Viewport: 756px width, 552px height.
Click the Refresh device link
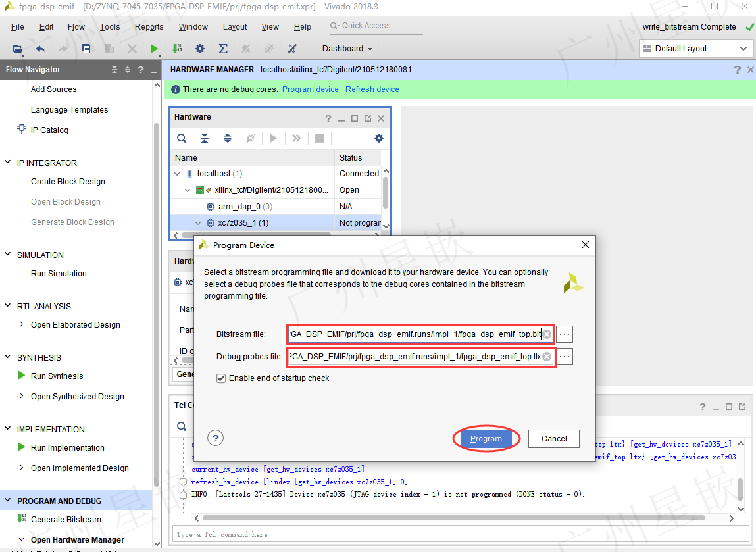372,89
